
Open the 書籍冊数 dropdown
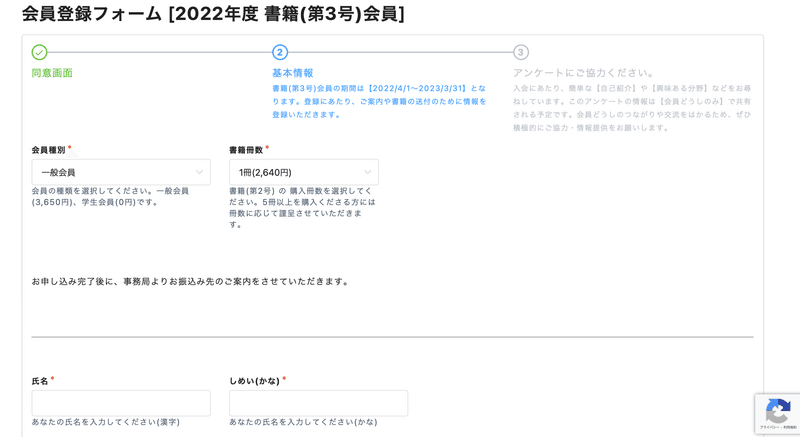(x=304, y=172)
